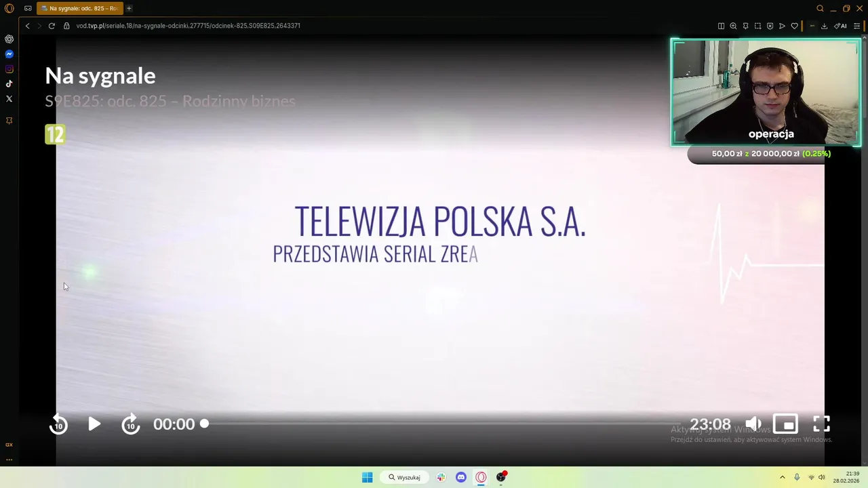
Task: Play the Na sygnale episode
Action: [94, 424]
